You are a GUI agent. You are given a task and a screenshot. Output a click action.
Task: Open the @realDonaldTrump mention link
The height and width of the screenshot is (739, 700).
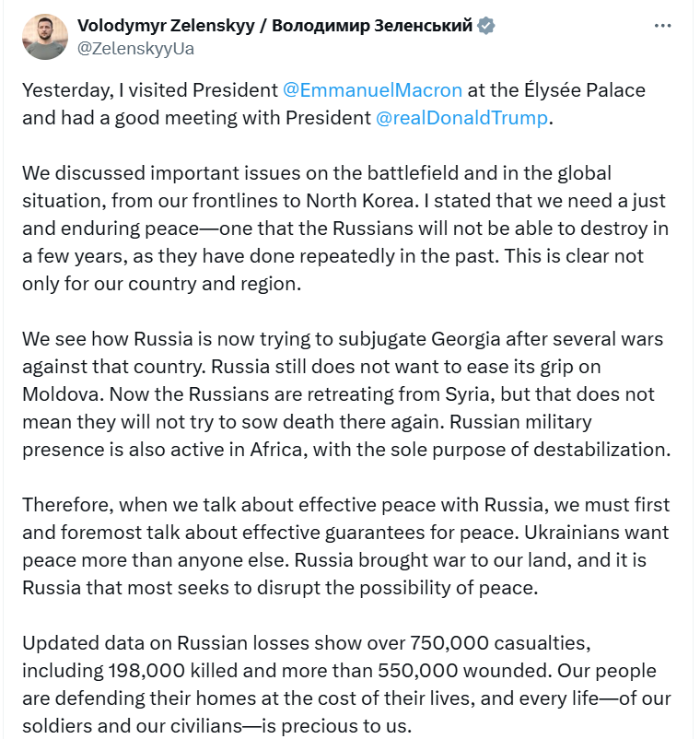(461, 118)
